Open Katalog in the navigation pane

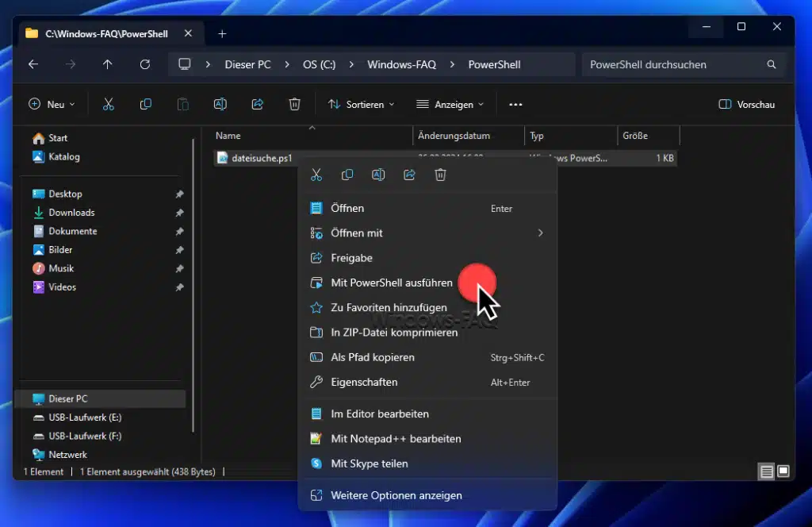pos(56,156)
